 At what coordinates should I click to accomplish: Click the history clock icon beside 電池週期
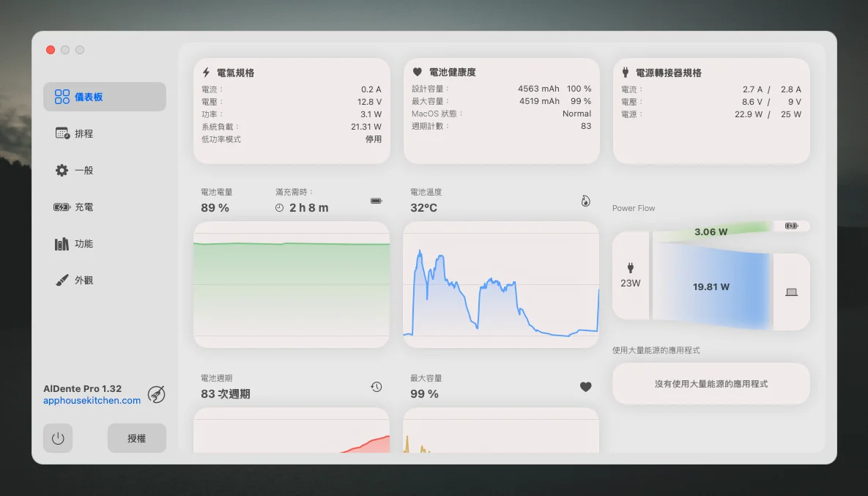376,387
